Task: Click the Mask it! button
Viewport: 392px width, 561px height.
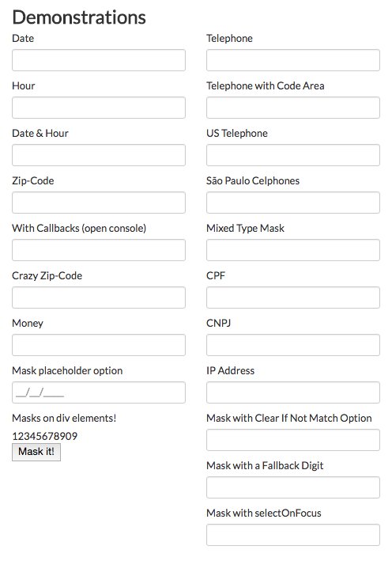Action: coord(36,453)
